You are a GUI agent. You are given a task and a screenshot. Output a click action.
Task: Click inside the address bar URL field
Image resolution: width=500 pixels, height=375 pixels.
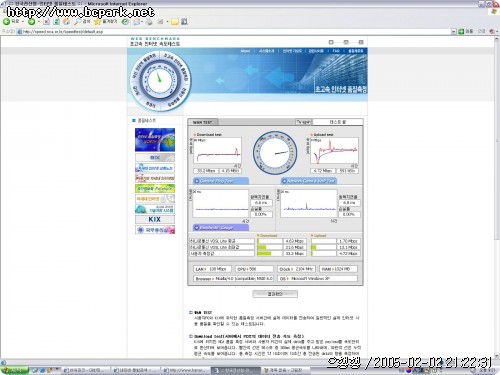[233, 32]
